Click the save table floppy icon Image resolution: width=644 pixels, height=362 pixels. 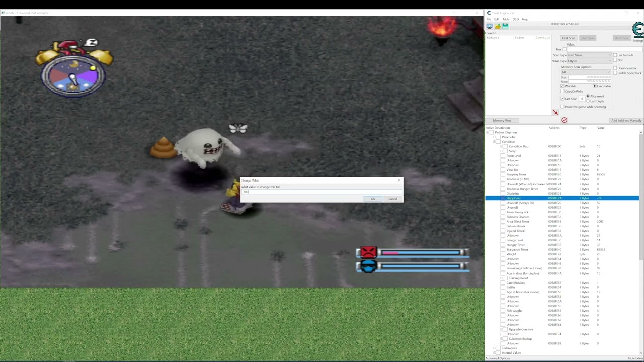(x=505, y=26)
